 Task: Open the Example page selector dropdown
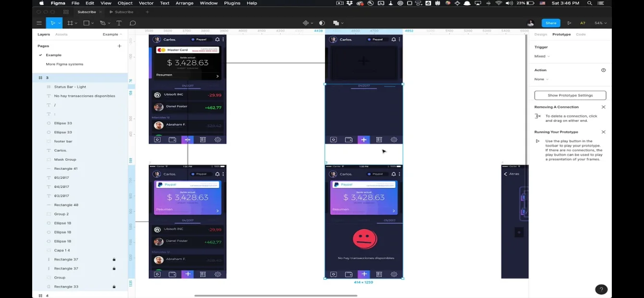[112, 35]
